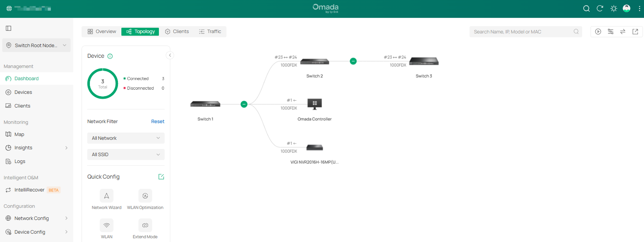
Task: Collapse the Device side panel arrow
Action: (170, 55)
